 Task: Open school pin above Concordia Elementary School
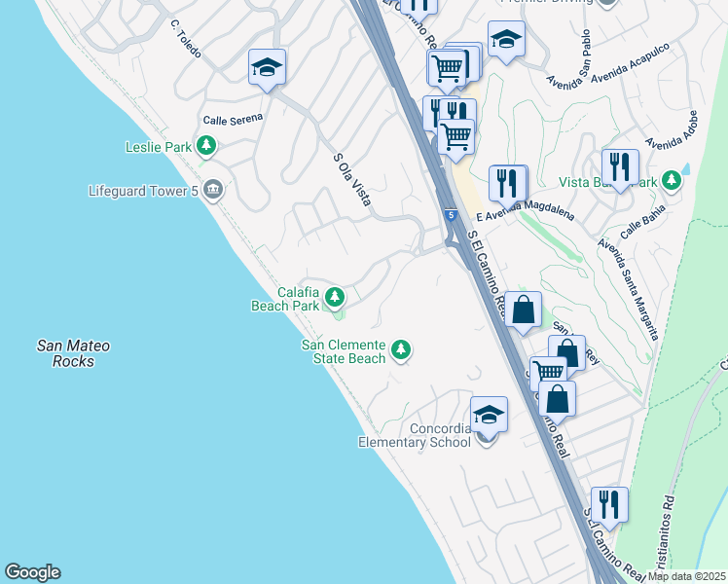489,417
